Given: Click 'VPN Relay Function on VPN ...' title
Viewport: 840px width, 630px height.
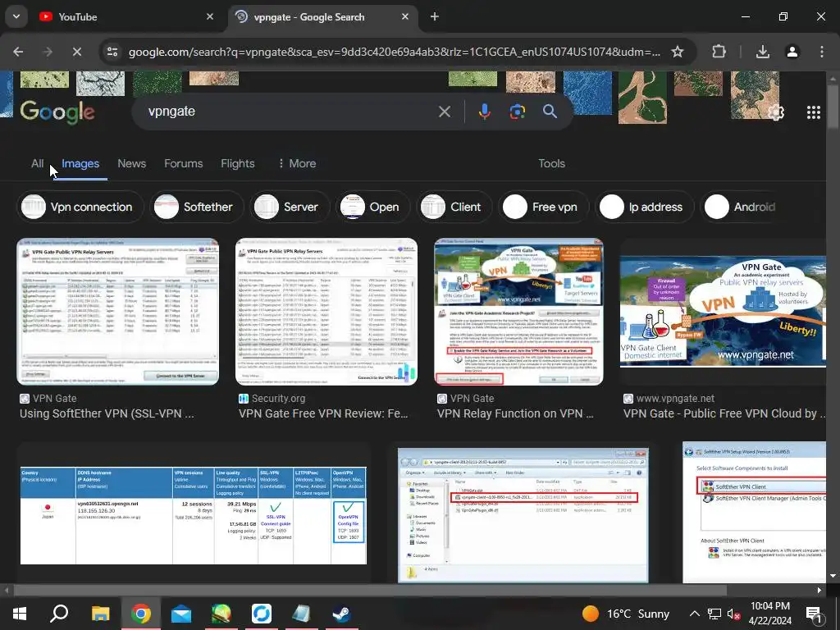Looking at the screenshot, I should point(515,413).
